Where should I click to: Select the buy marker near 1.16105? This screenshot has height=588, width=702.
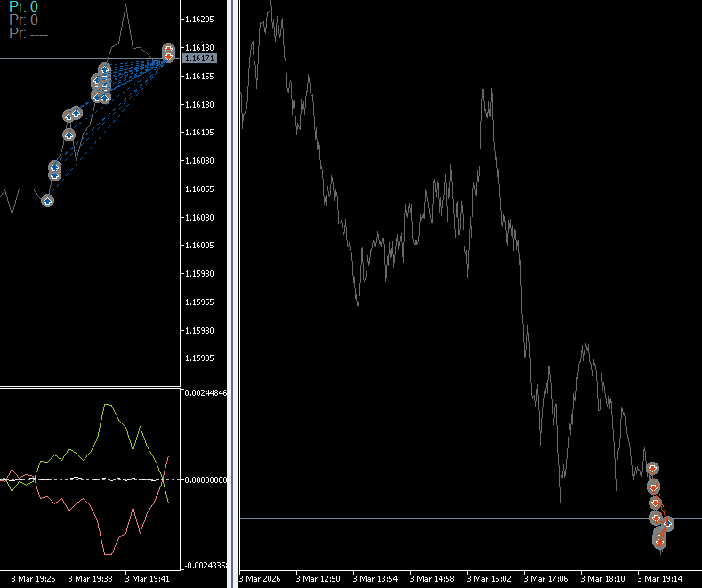click(x=69, y=134)
